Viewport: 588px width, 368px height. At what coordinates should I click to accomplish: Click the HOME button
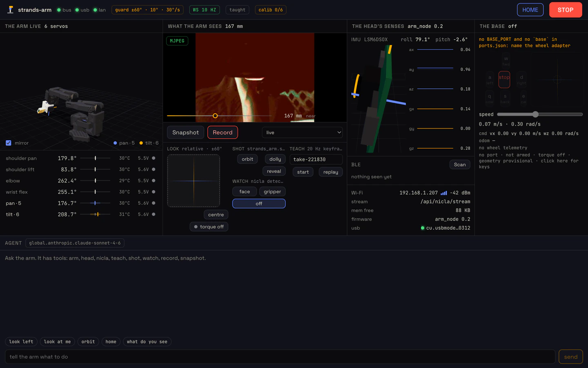[530, 10]
